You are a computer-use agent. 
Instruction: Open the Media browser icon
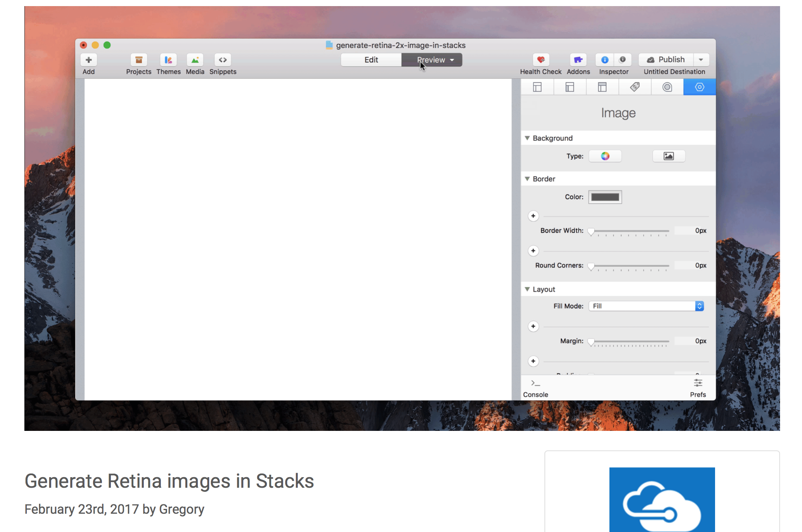[x=195, y=60]
